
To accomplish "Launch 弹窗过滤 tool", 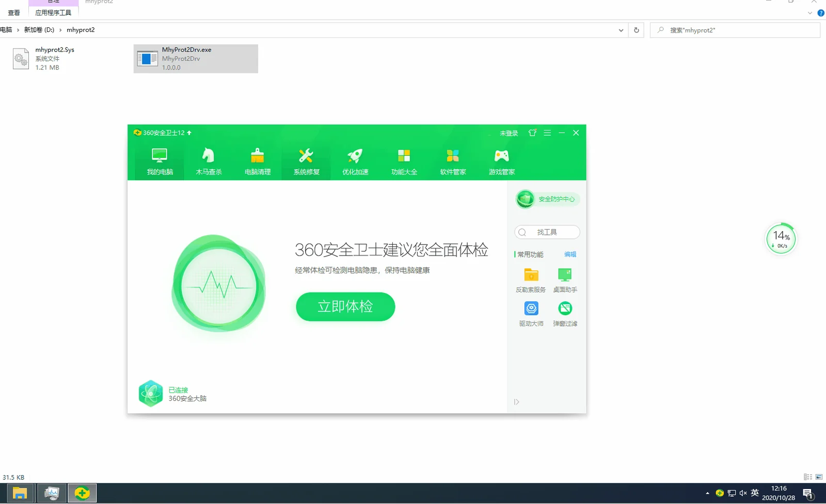I will [x=565, y=314].
